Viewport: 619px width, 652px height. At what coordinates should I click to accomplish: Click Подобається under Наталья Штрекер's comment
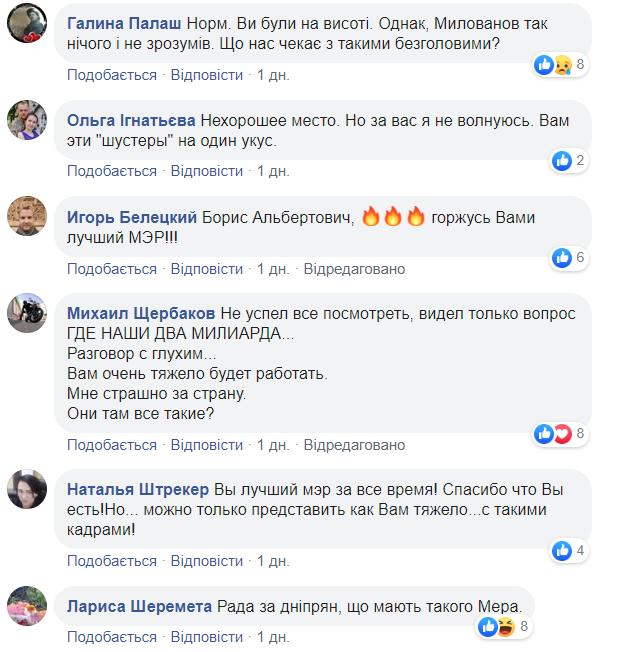pyautogui.click(x=112, y=560)
